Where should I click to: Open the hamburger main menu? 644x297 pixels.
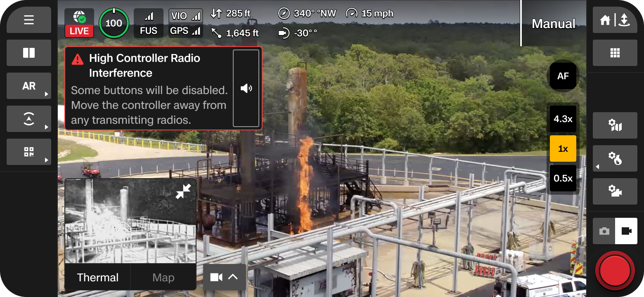pos(28,20)
